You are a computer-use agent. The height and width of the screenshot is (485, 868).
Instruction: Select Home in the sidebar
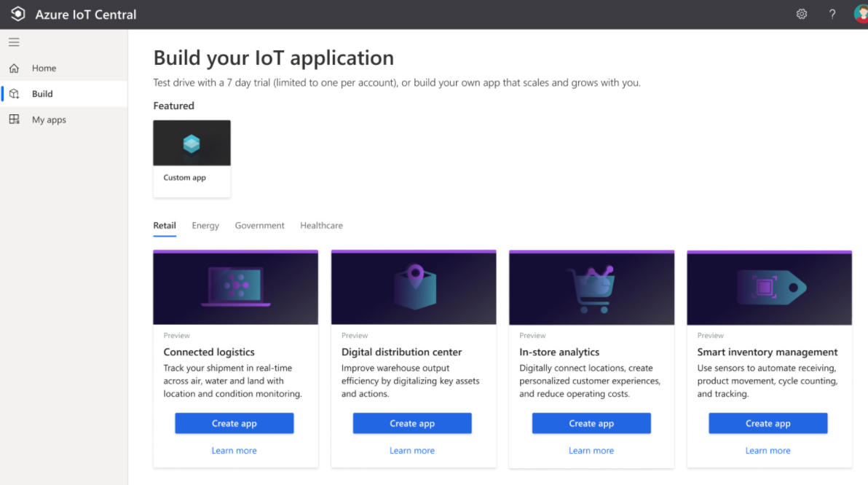click(x=44, y=68)
